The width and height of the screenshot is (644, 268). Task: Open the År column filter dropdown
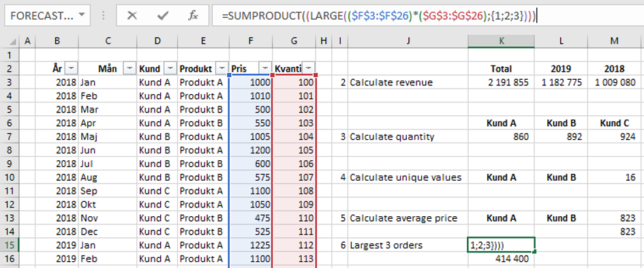(72, 68)
